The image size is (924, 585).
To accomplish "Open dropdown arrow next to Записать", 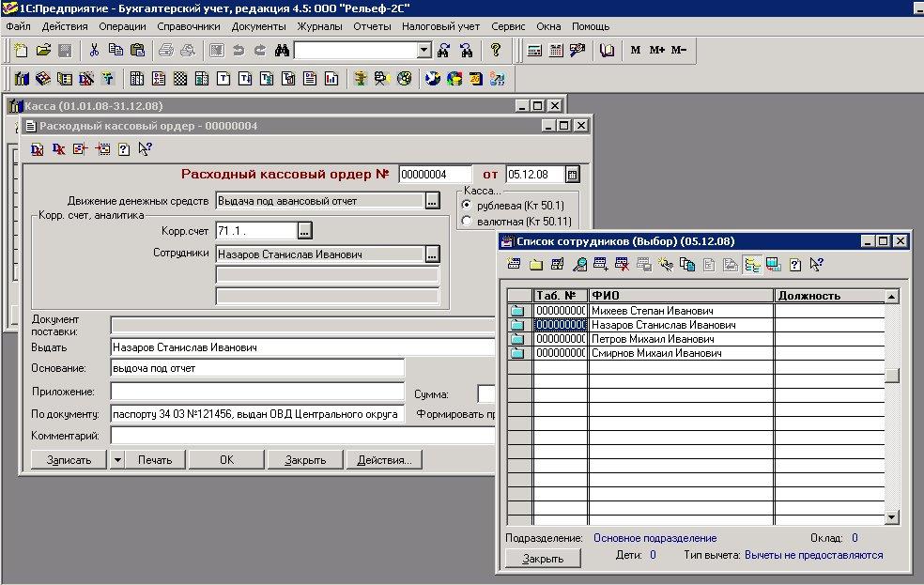I will pos(117,460).
